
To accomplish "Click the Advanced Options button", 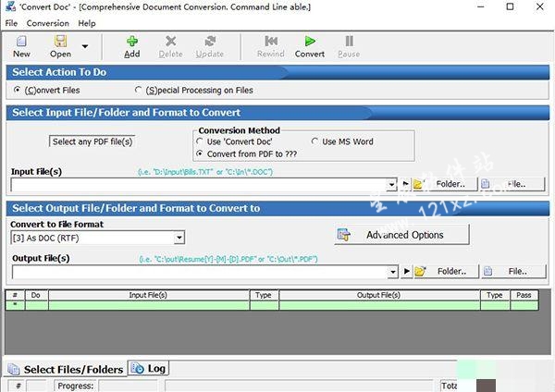I will (x=402, y=235).
